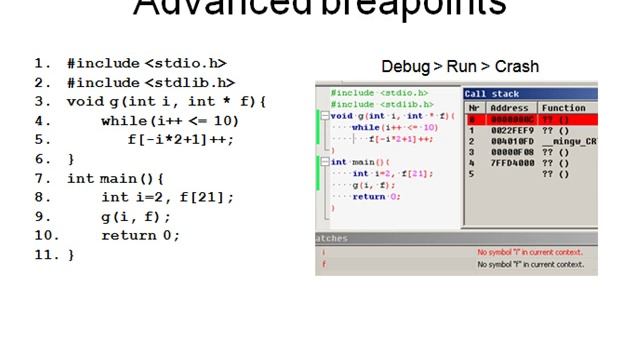Image resolution: width=640 pixels, height=360 pixels.
Task: Click the 'Debug > Run > Crash' caption
Action: 460,67
